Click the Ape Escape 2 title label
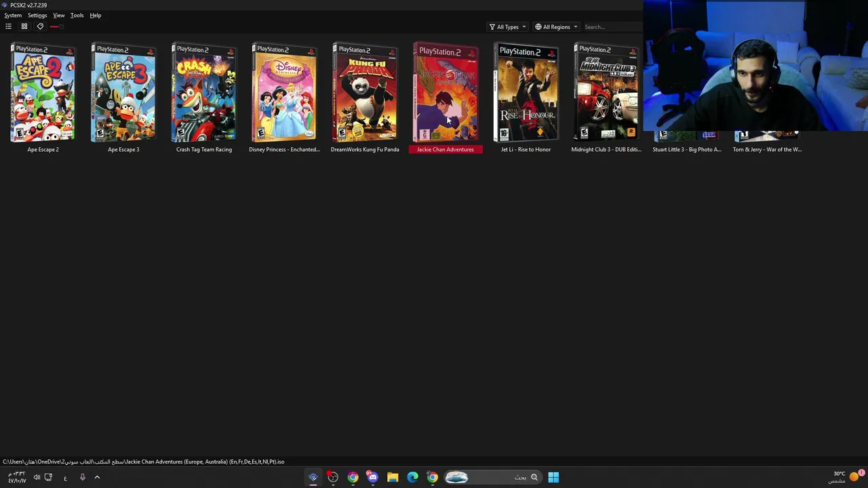 (43, 149)
